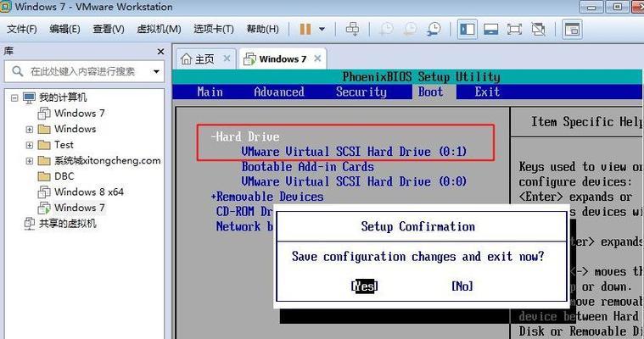Screen dimensions: 644x339
Task: Open the BIOS Exit menu
Action: click(487, 92)
